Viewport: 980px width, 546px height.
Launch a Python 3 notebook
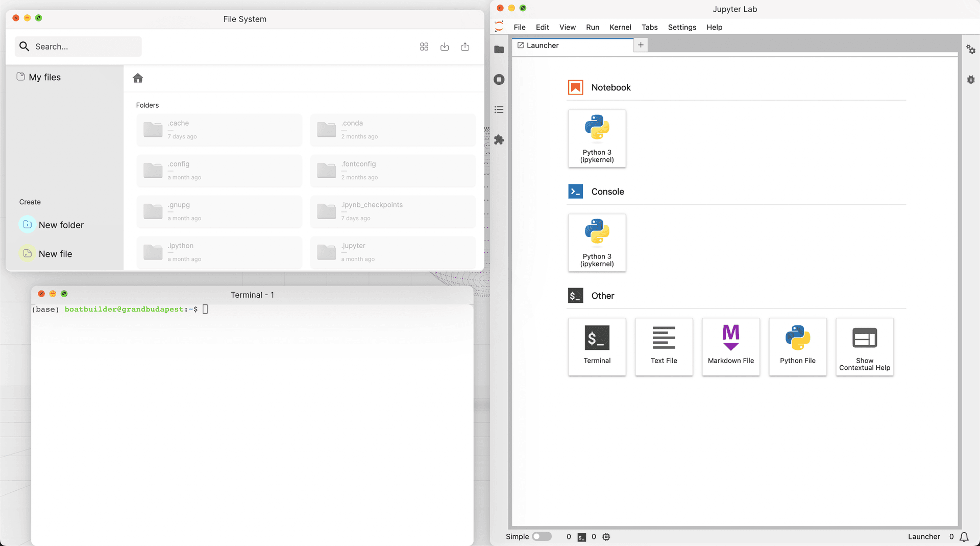[597, 138]
